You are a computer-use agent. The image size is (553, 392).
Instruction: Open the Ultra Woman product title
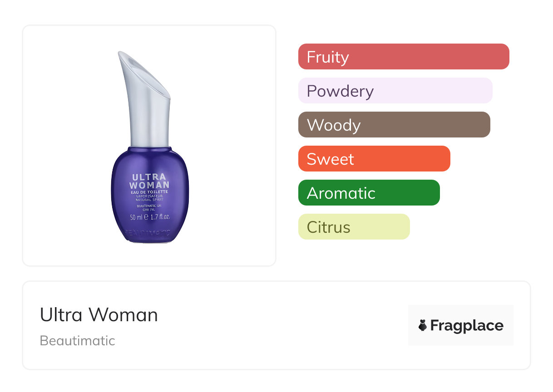pyautogui.click(x=99, y=315)
